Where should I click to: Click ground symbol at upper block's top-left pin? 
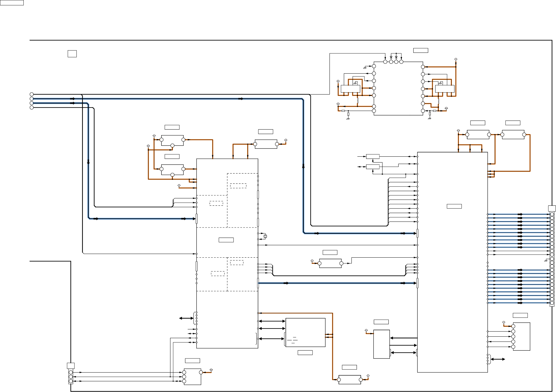tap(365, 68)
